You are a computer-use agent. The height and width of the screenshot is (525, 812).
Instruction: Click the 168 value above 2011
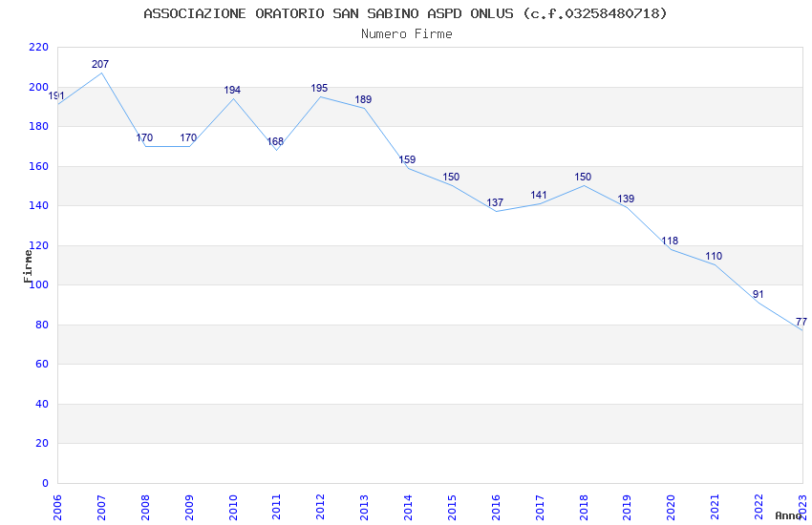pyautogui.click(x=275, y=141)
